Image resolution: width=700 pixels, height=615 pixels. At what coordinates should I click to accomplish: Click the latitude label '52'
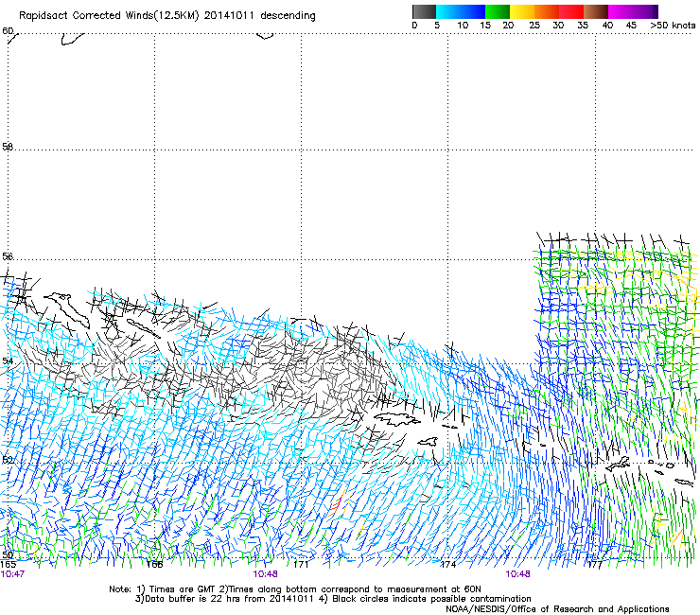(8, 460)
